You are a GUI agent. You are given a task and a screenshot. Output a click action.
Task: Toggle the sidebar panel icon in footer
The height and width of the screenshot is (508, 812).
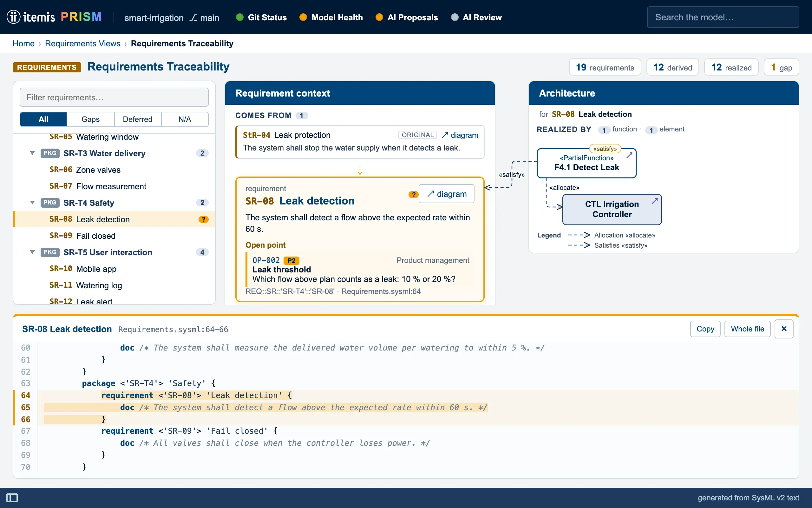[x=12, y=498]
